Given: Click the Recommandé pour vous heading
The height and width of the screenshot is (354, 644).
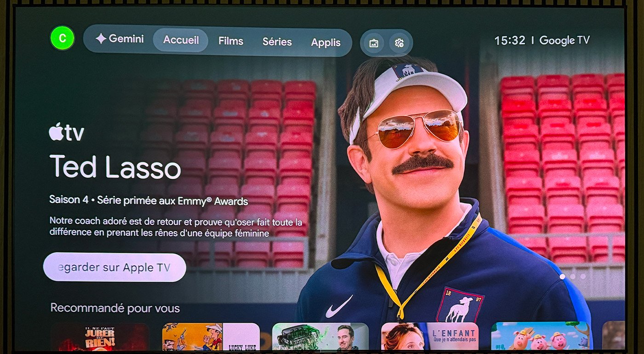Looking at the screenshot, I should 115,308.
